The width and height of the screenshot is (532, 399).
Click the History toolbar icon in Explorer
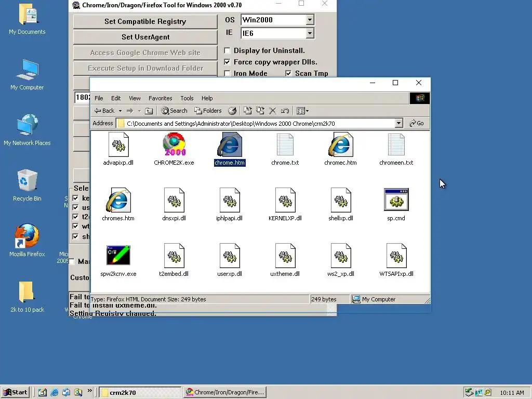pyautogui.click(x=232, y=111)
